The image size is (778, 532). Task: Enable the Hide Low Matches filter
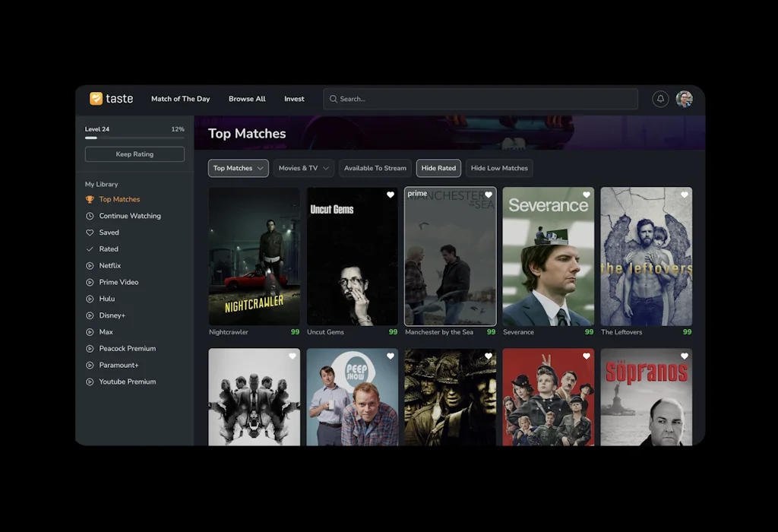click(499, 168)
